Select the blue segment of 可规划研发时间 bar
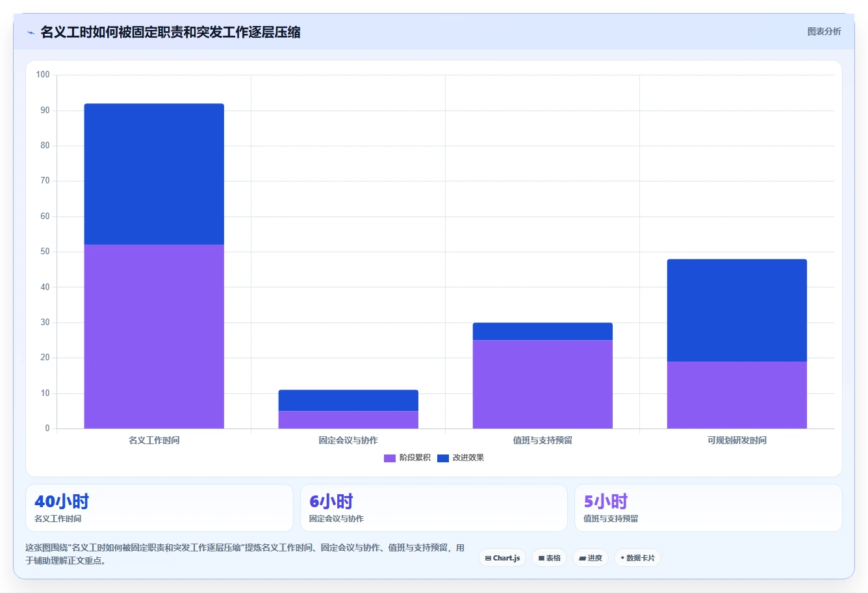This screenshot has height=593, width=868. coord(737,310)
